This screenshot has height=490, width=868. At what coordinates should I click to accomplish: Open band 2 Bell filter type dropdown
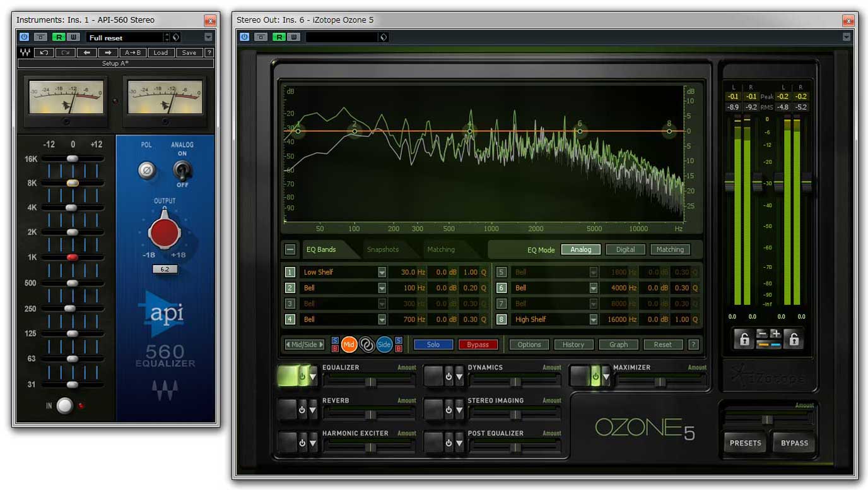[382, 288]
